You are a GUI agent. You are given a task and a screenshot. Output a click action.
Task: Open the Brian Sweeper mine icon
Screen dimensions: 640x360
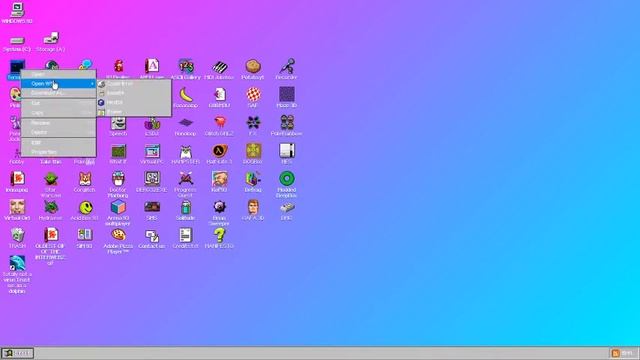[x=219, y=213]
